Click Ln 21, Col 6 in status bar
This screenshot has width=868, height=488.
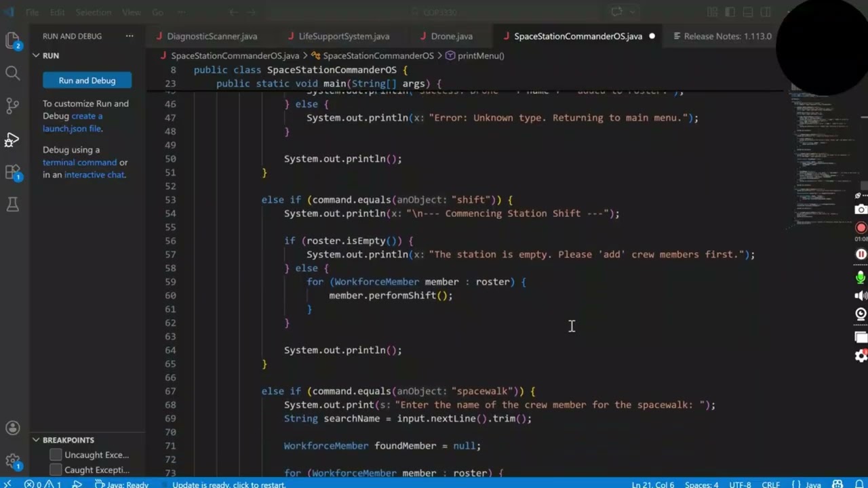pyautogui.click(x=653, y=484)
